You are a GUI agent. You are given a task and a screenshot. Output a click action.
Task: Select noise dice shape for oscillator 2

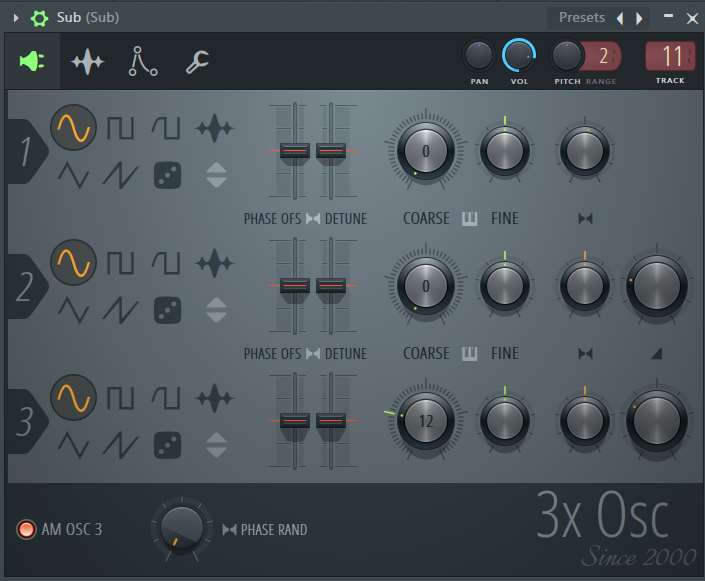click(x=167, y=310)
